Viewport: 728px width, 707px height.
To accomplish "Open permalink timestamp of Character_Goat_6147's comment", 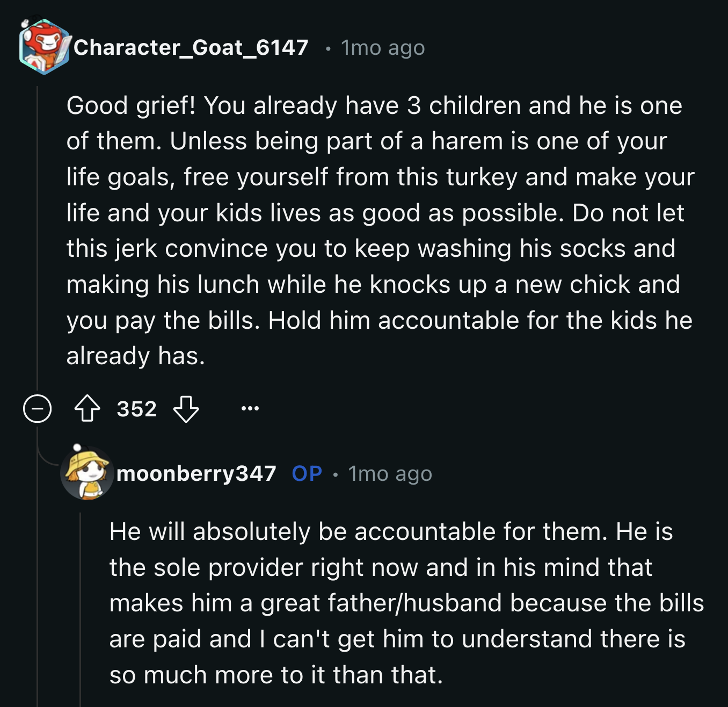I will tap(383, 48).
